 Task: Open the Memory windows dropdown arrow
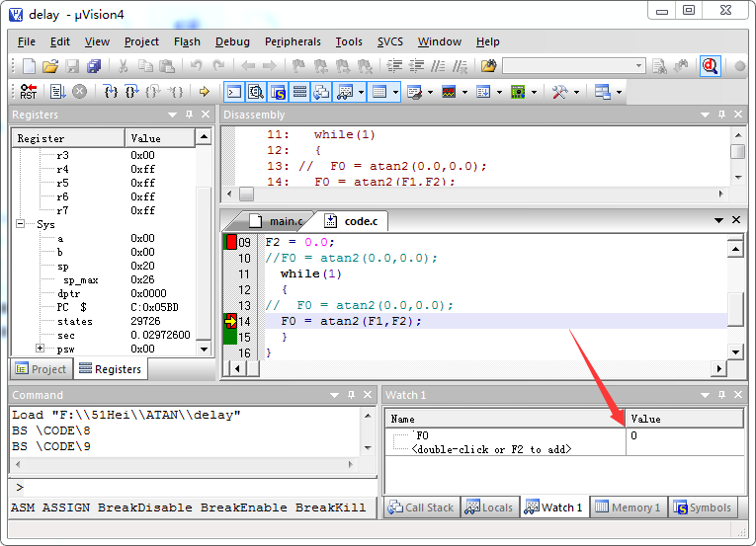pos(395,92)
